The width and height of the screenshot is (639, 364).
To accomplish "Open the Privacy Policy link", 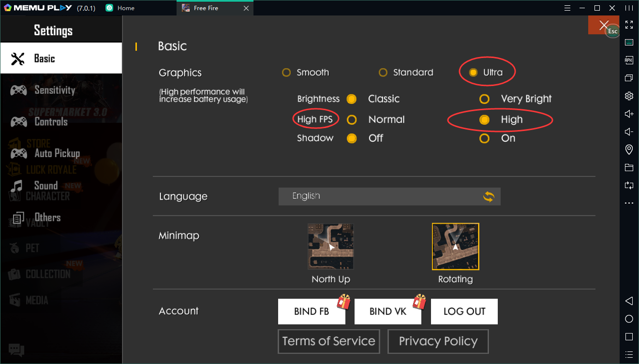I will click(438, 341).
